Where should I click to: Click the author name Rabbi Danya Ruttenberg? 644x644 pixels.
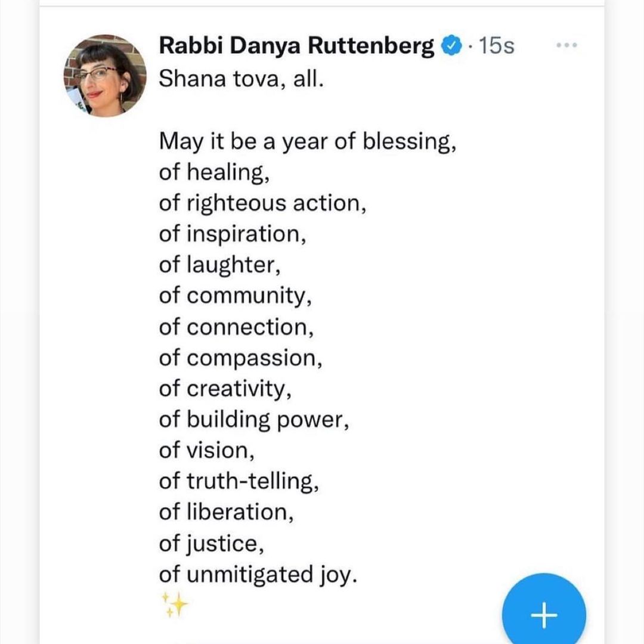296,46
